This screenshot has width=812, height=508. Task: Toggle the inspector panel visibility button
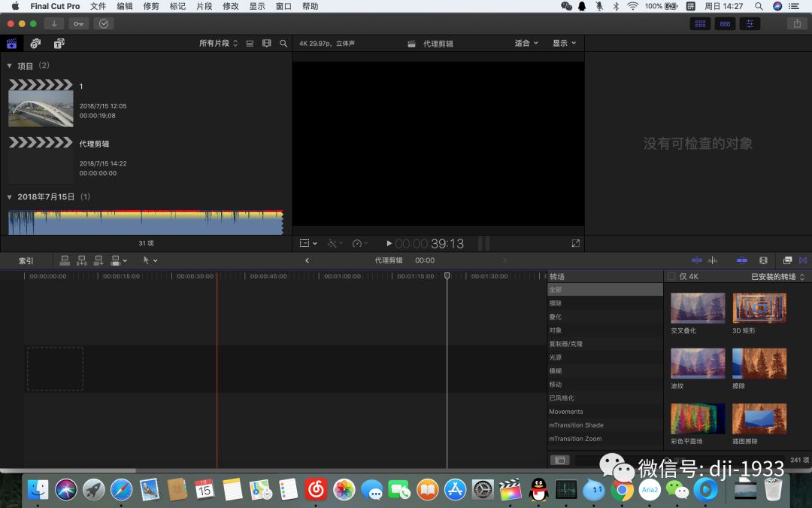click(x=750, y=24)
